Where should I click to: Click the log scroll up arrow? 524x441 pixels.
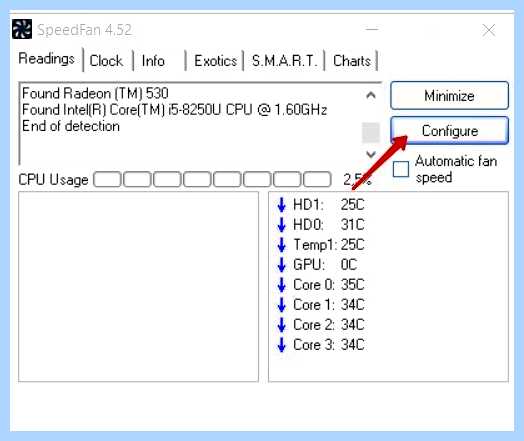(x=371, y=96)
